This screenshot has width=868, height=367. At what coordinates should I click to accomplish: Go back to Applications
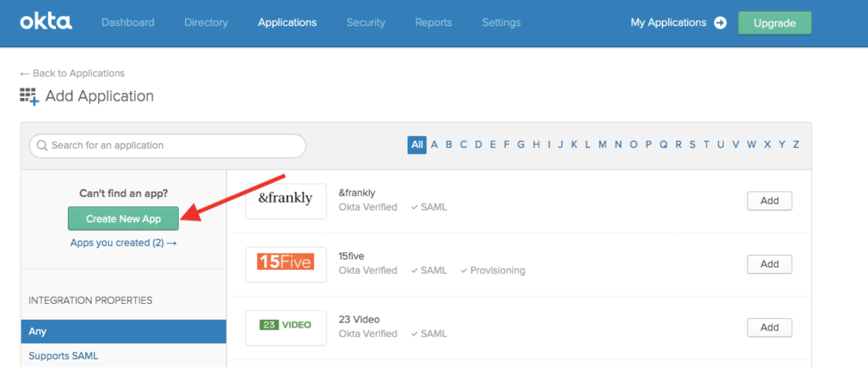[72, 73]
